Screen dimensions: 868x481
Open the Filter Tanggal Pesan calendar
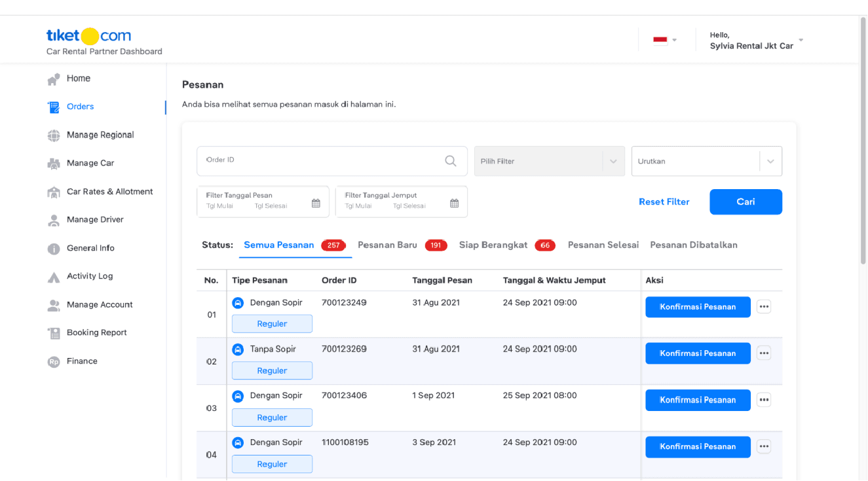tap(316, 203)
